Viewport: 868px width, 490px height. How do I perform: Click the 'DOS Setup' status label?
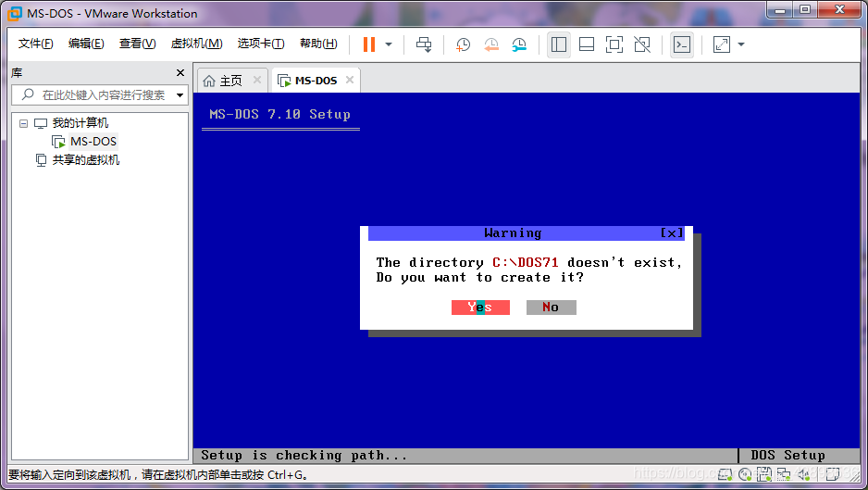click(x=787, y=456)
